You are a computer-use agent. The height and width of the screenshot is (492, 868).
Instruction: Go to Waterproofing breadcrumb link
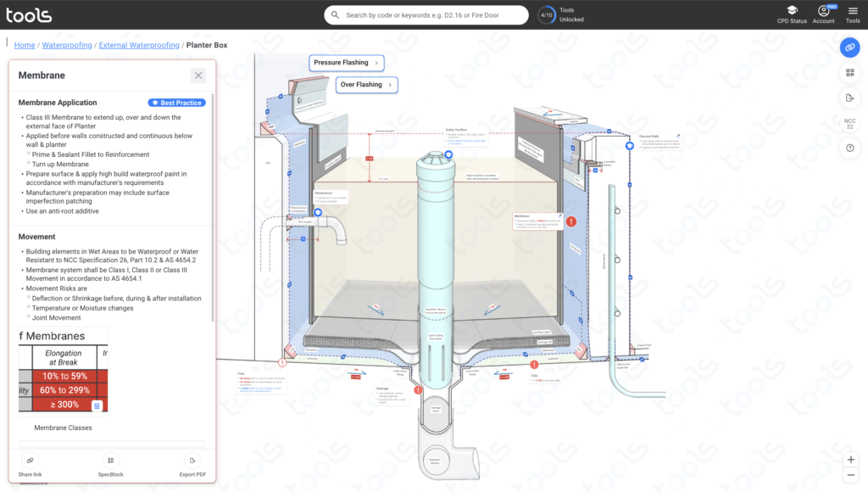pos(67,45)
